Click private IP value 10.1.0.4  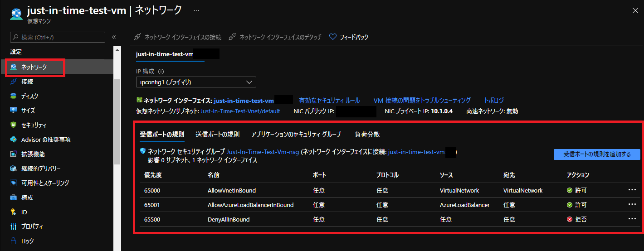(442, 111)
